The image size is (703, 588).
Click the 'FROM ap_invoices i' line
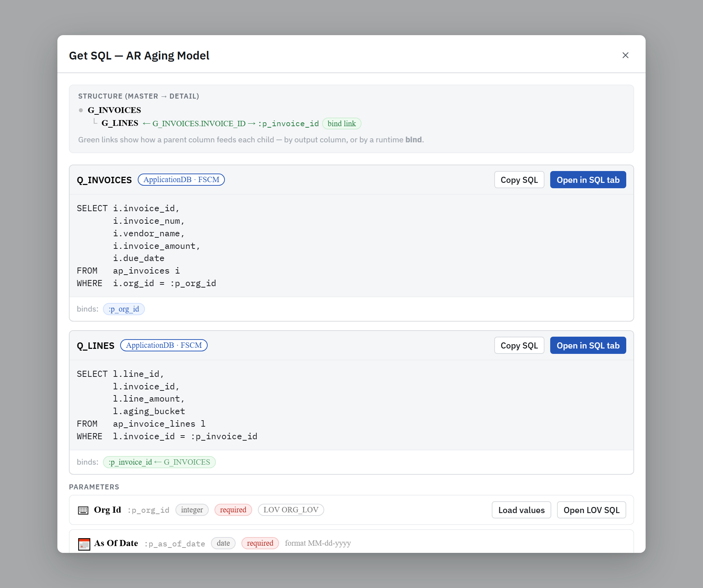pyautogui.click(x=128, y=271)
